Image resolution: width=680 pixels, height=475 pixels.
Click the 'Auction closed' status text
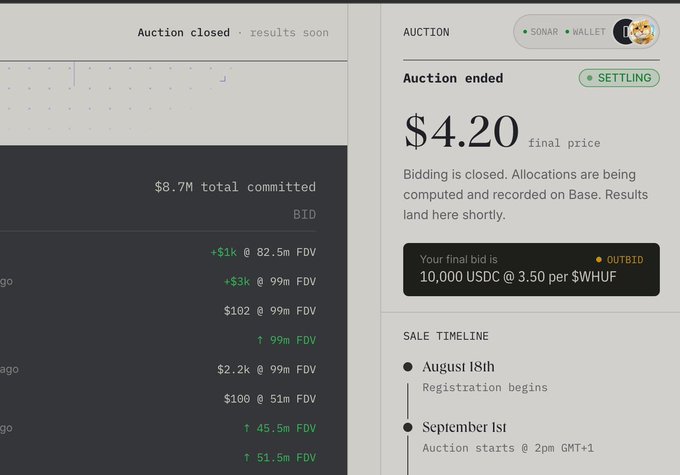pyautogui.click(x=183, y=33)
